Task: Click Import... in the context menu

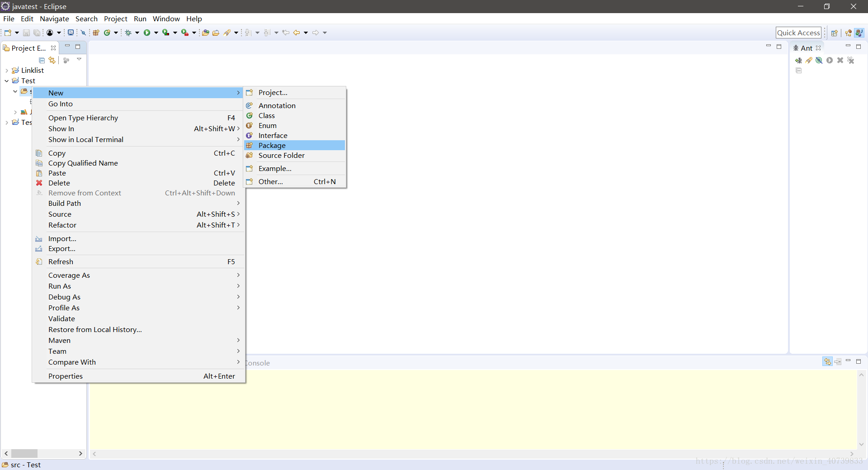Action: (139, 238)
